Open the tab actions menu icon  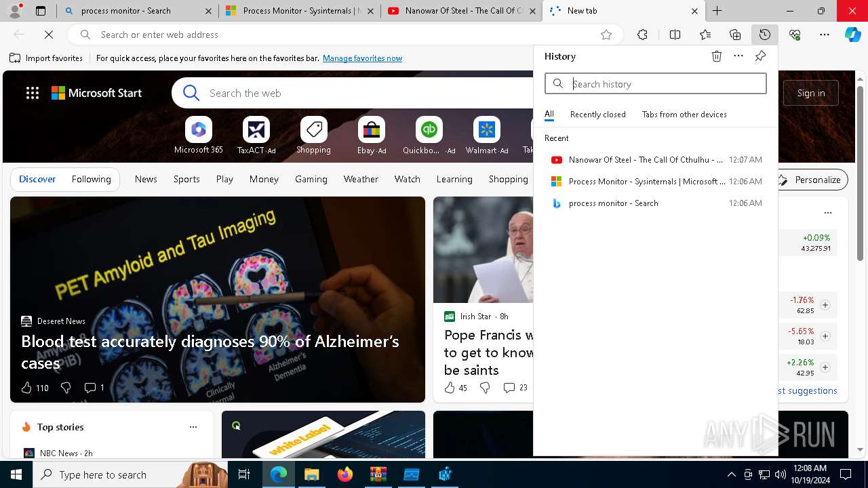point(41,11)
